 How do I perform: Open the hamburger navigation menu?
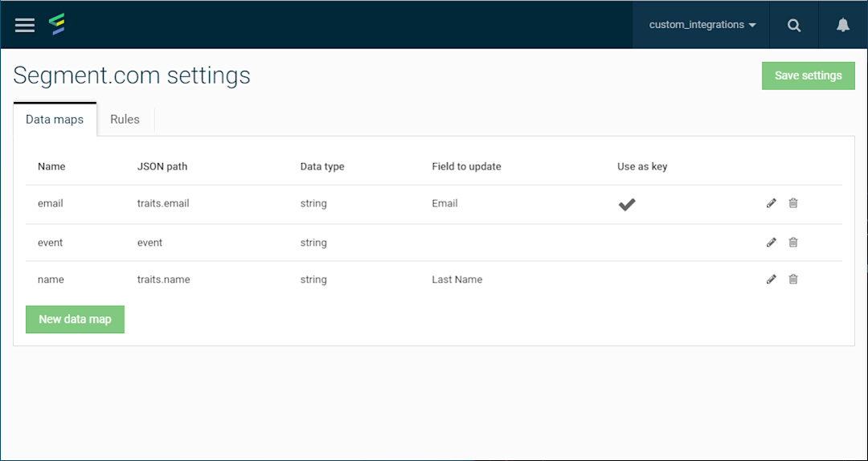[25, 25]
